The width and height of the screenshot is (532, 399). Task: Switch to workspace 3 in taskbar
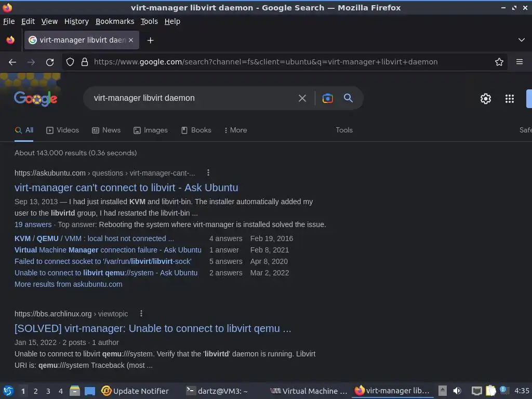pos(48,391)
